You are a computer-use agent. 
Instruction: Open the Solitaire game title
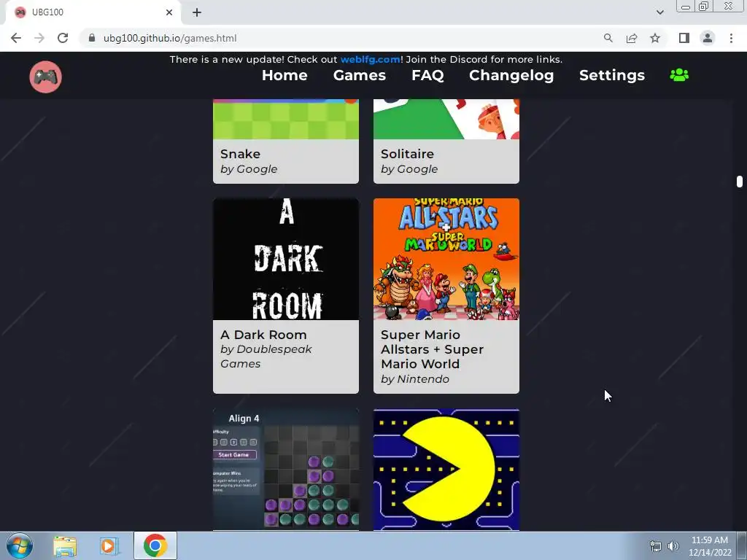(x=407, y=154)
